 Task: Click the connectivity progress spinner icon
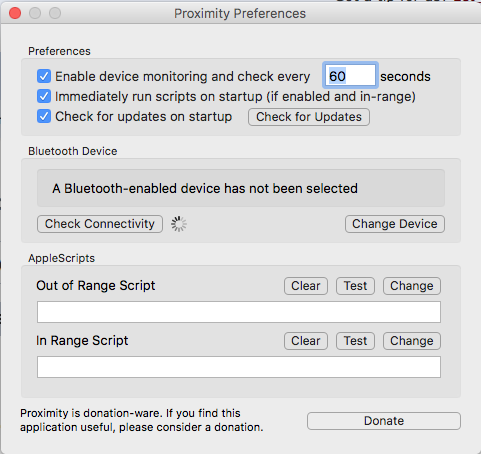(179, 224)
